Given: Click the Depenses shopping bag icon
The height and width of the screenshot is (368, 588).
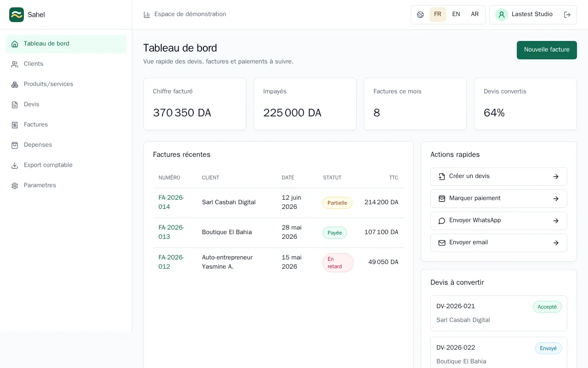Looking at the screenshot, I should pyautogui.click(x=15, y=145).
